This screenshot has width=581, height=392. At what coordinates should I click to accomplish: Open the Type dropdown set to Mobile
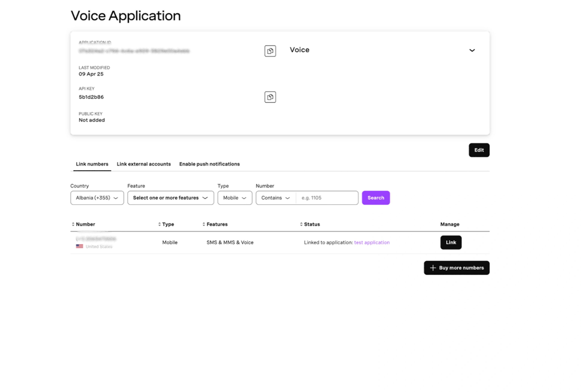point(234,198)
